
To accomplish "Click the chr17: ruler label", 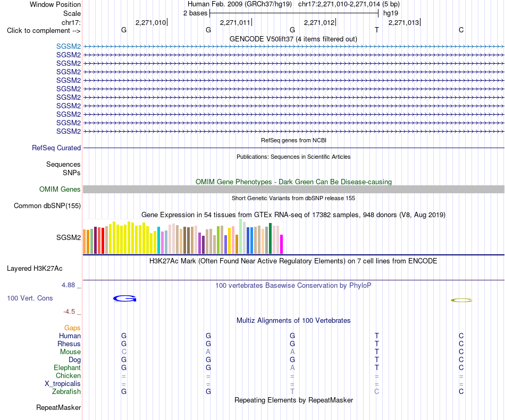I will coord(71,22).
